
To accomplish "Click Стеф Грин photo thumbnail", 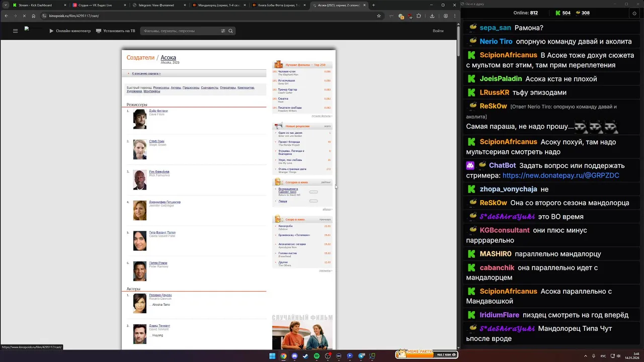I will pos(139,150).
